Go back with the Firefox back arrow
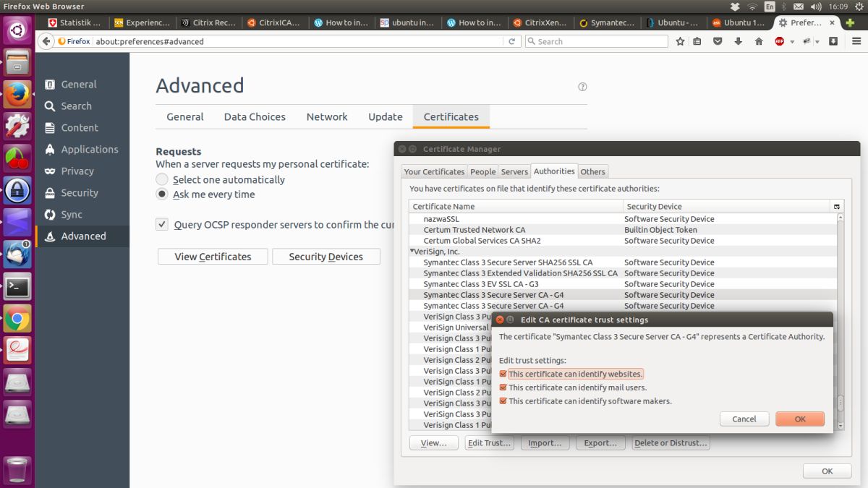 coord(46,41)
